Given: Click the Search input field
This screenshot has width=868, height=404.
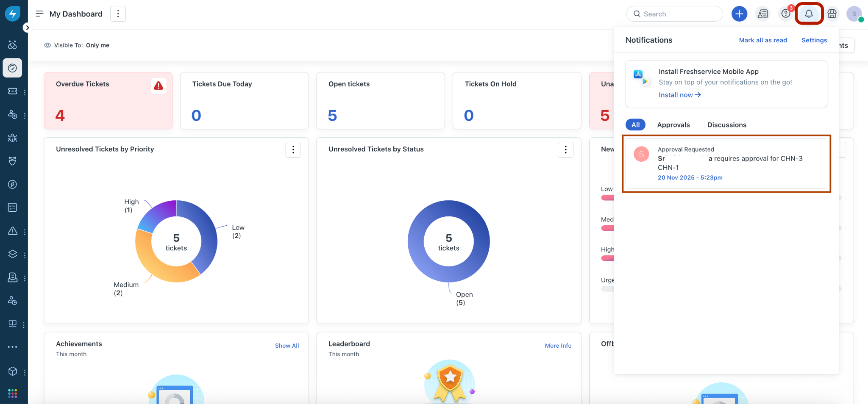Looking at the screenshot, I should click(674, 14).
